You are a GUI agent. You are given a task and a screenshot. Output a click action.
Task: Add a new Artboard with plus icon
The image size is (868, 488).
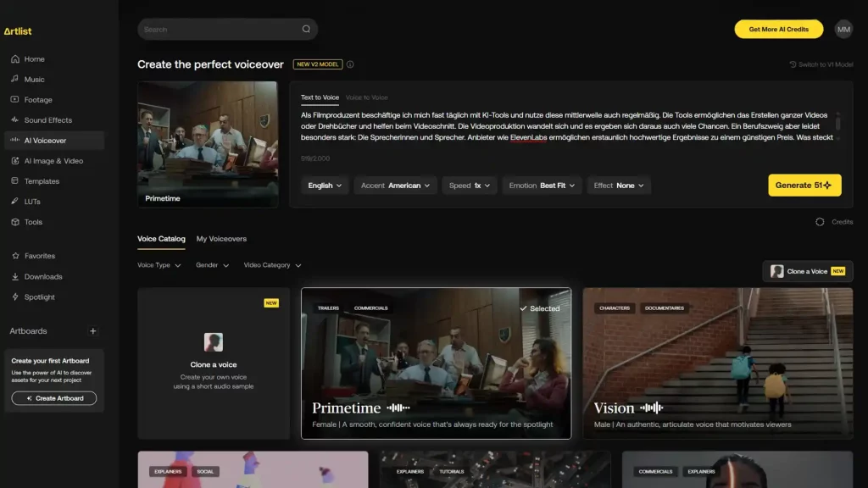click(x=93, y=331)
